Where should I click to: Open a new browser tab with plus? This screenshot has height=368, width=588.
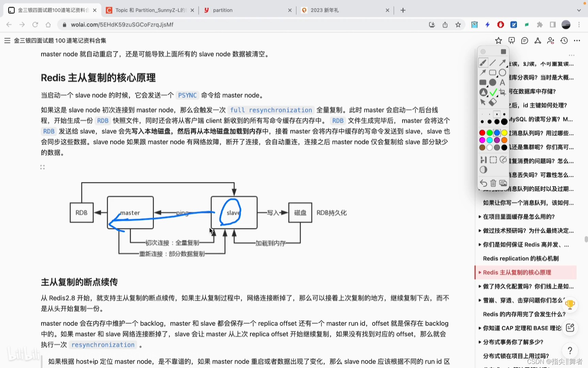tap(403, 10)
